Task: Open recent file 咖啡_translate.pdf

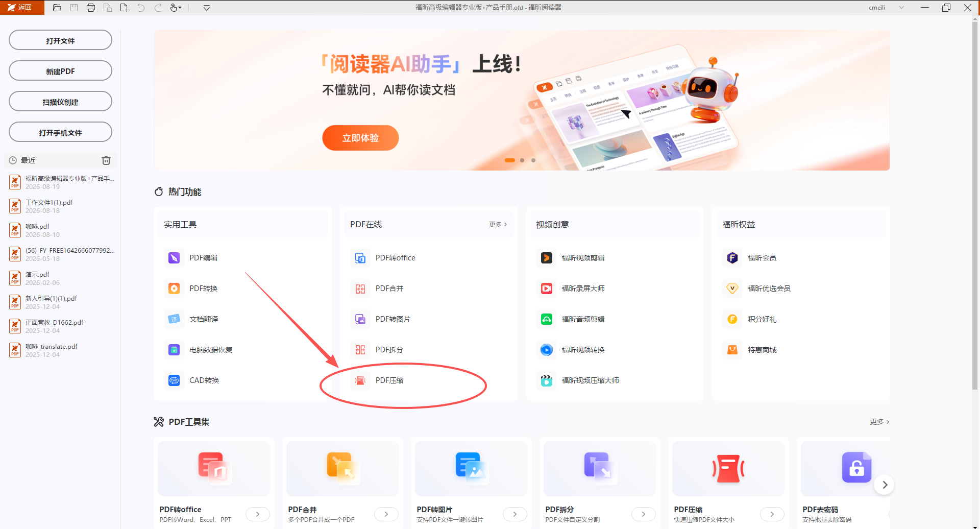Action: click(62, 350)
